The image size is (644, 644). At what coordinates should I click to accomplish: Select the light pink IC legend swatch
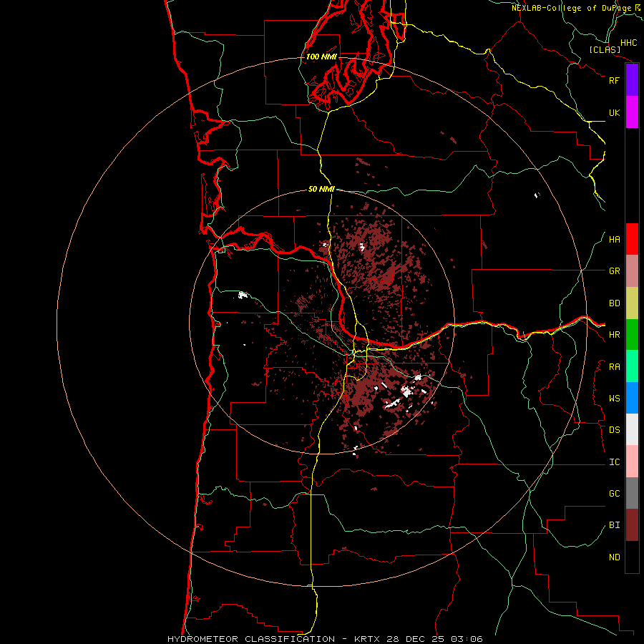tap(632, 462)
